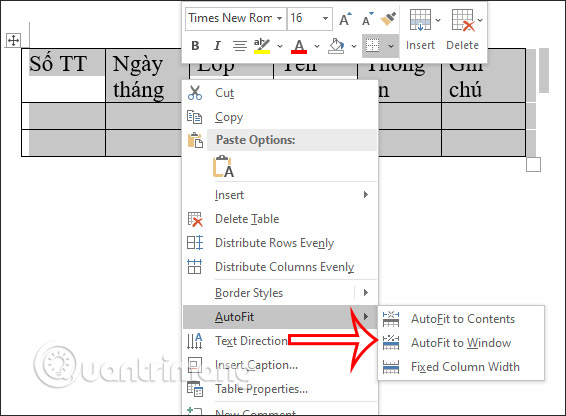This screenshot has width=566, height=416.
Task: Decrease font size with Shrink Font icon
Action: click(367, 19)
